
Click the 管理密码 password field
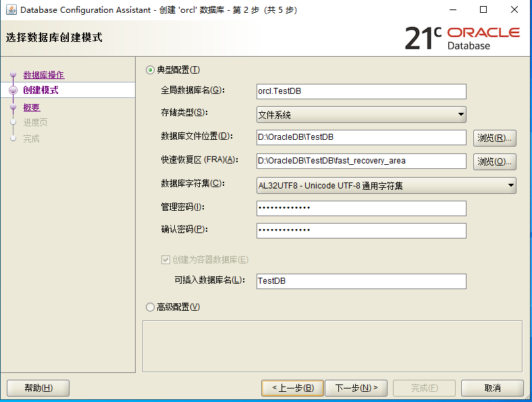[361, 208]
